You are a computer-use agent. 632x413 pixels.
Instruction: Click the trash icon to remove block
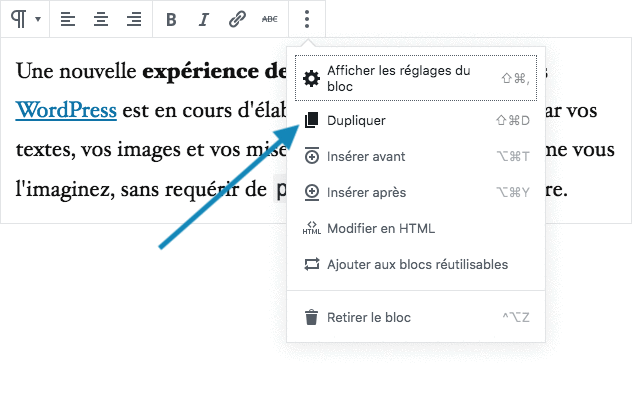coord(311,318)
